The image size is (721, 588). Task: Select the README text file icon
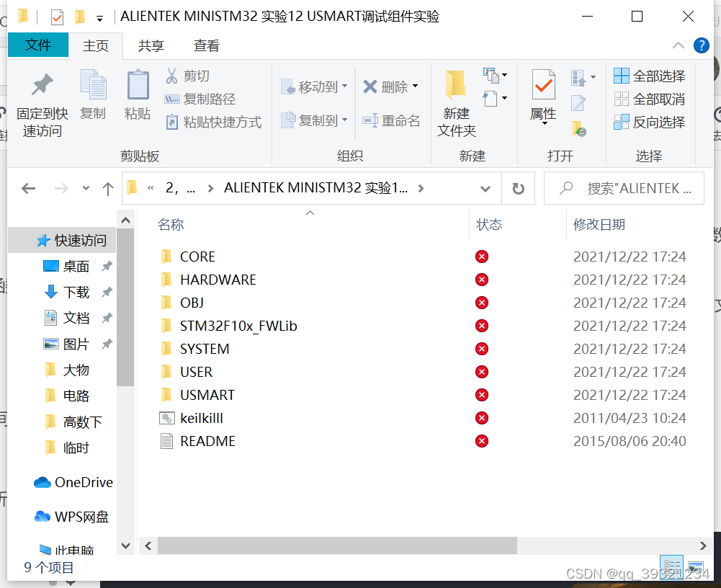pos(166,441)
